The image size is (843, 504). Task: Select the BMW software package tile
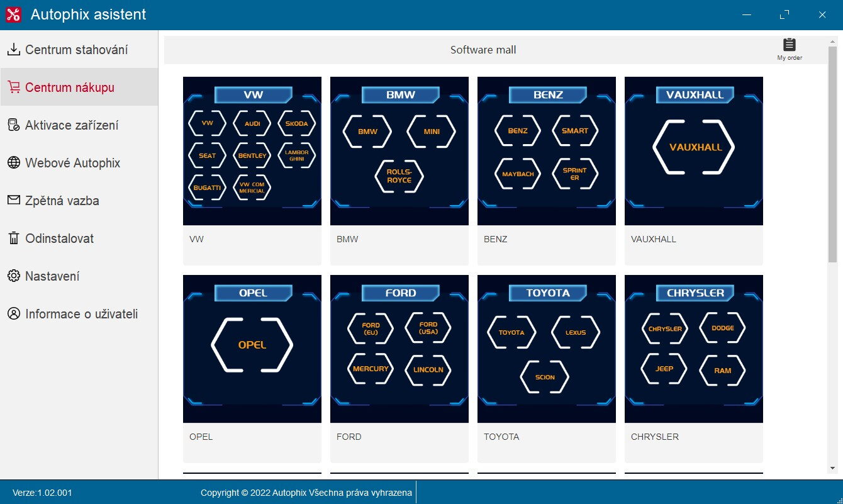click(x=399, y=151)
